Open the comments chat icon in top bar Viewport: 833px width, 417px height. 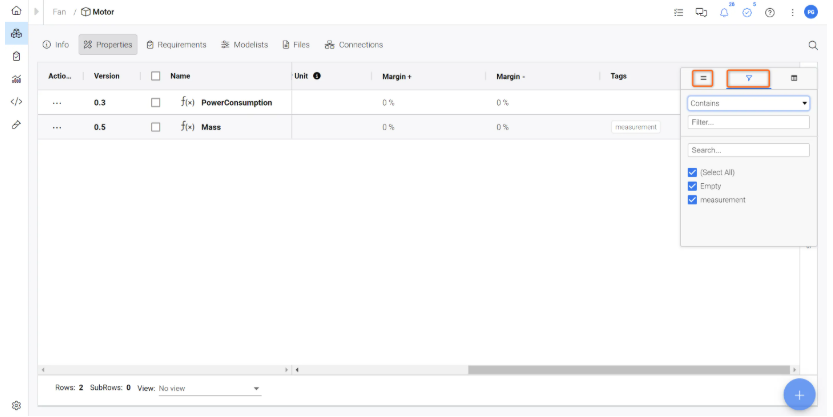tap(701, 12)
